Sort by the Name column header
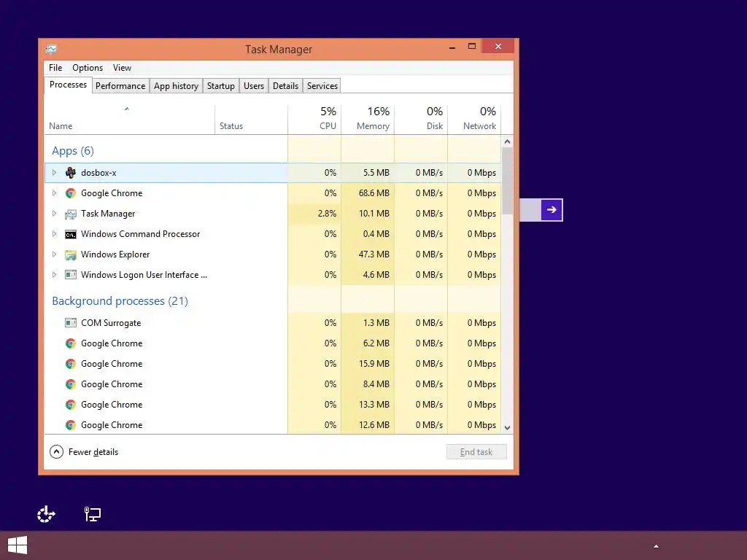Image resolution: width=747 pixels, height=560 pixels. 129,119
